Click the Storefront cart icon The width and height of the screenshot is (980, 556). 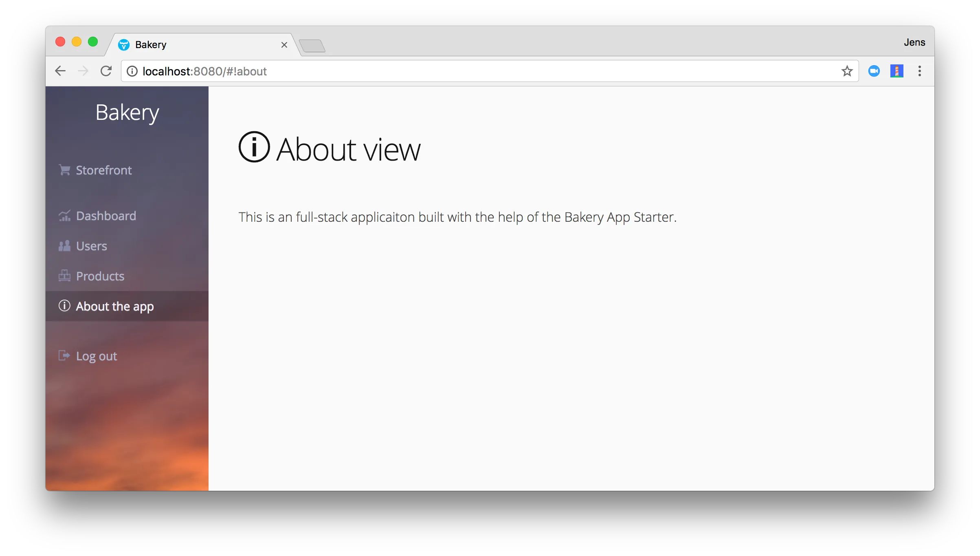pos(64,170)
